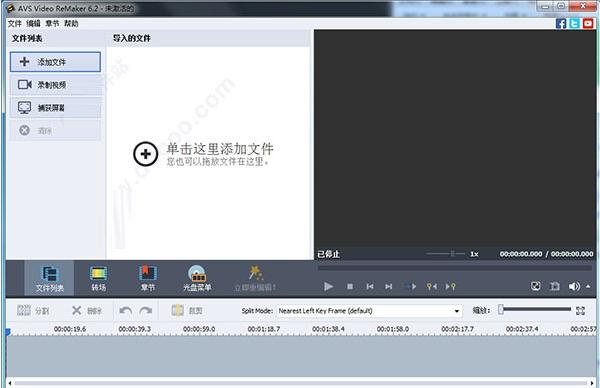Screen dimensions: 600x388
Task: Open the Facebook link icon
Action: (x=561, y=24)
